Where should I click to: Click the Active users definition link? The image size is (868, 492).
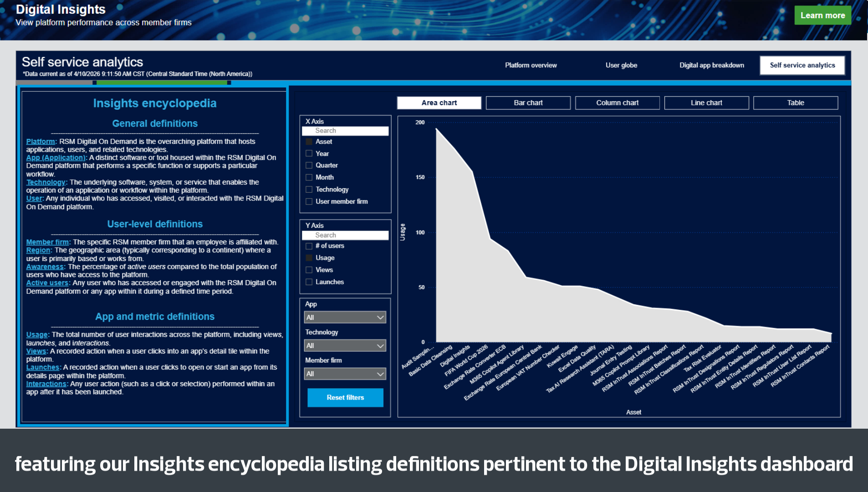coord(47,283)
